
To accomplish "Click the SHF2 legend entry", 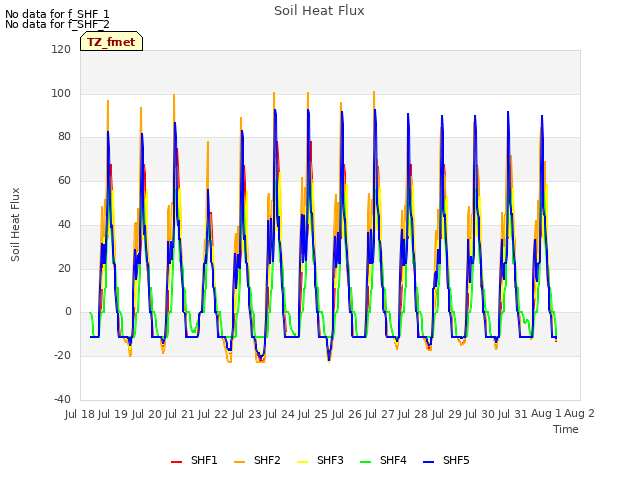I will pyautogui.click(x=257, y=461).
